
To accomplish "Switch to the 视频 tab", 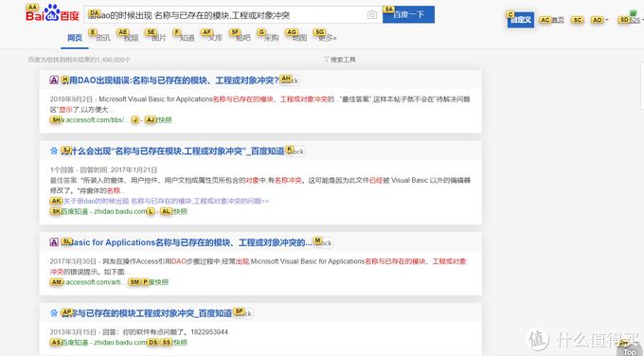I will [x=131, y=38].
